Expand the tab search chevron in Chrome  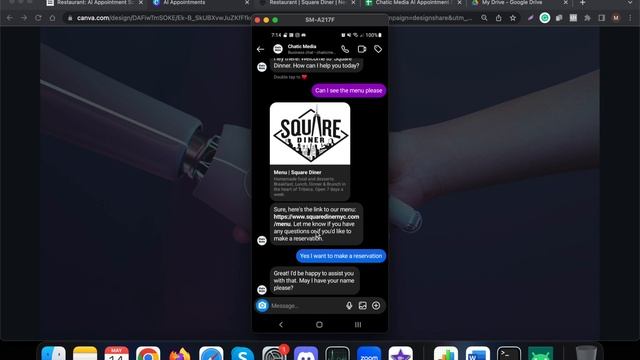pyautogui.click(x=631, y=3)
